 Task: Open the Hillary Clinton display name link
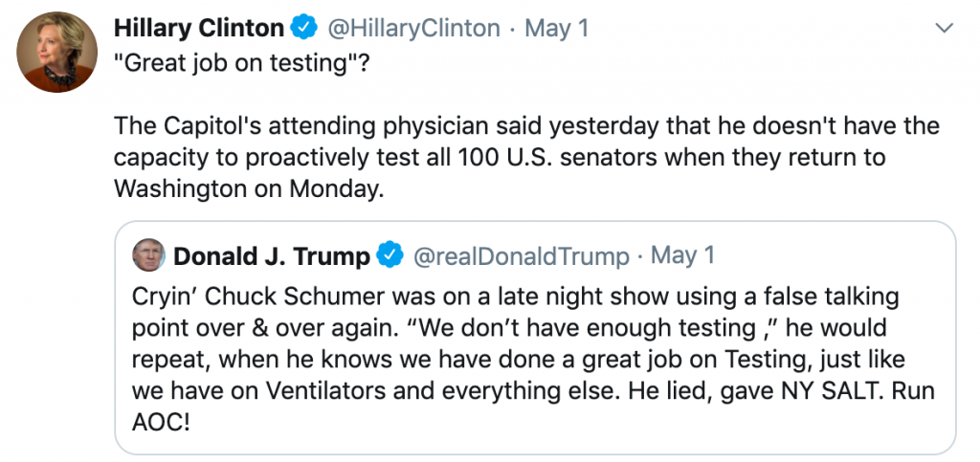(198, 29)
